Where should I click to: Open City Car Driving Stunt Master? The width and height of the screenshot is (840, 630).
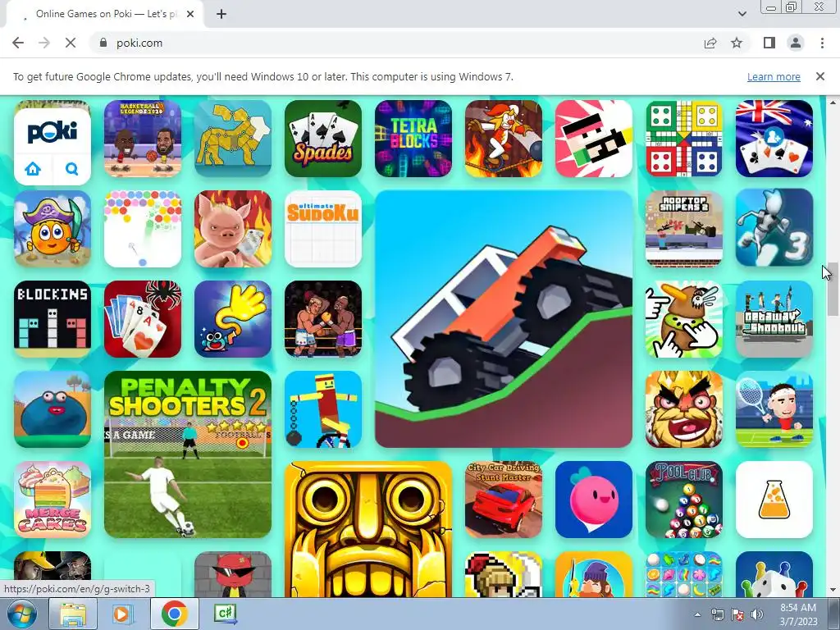pos(504,500)
